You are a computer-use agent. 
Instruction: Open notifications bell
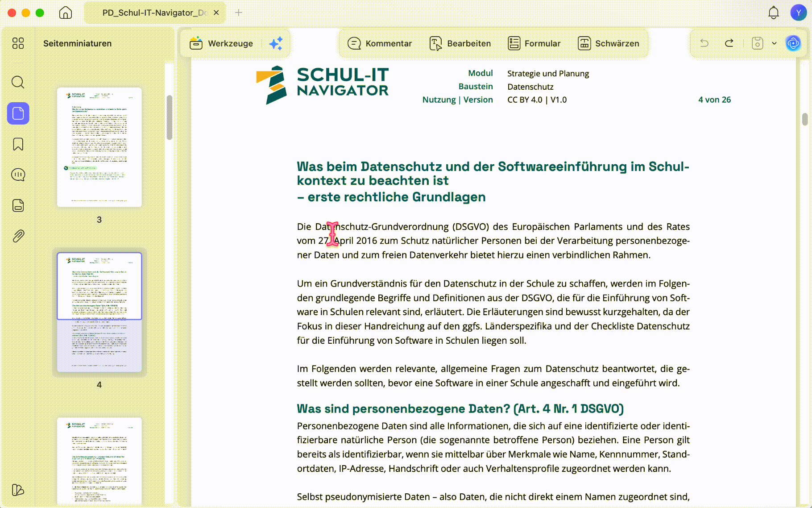pyautogui.click(x=774, y=12)
